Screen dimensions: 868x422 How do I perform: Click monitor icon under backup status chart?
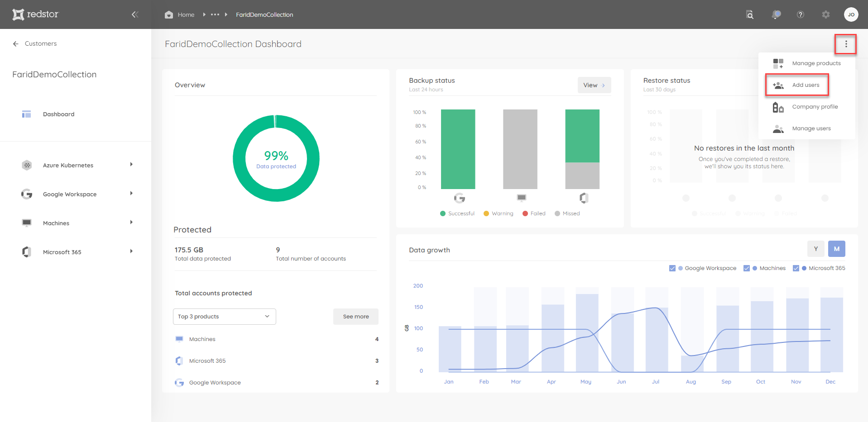click(x=522, y=198)
